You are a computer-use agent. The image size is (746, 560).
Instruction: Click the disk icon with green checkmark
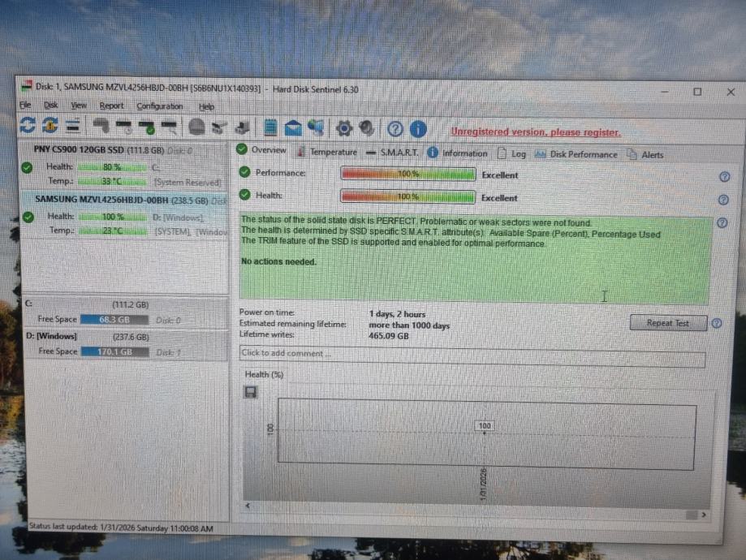(147, 127)
